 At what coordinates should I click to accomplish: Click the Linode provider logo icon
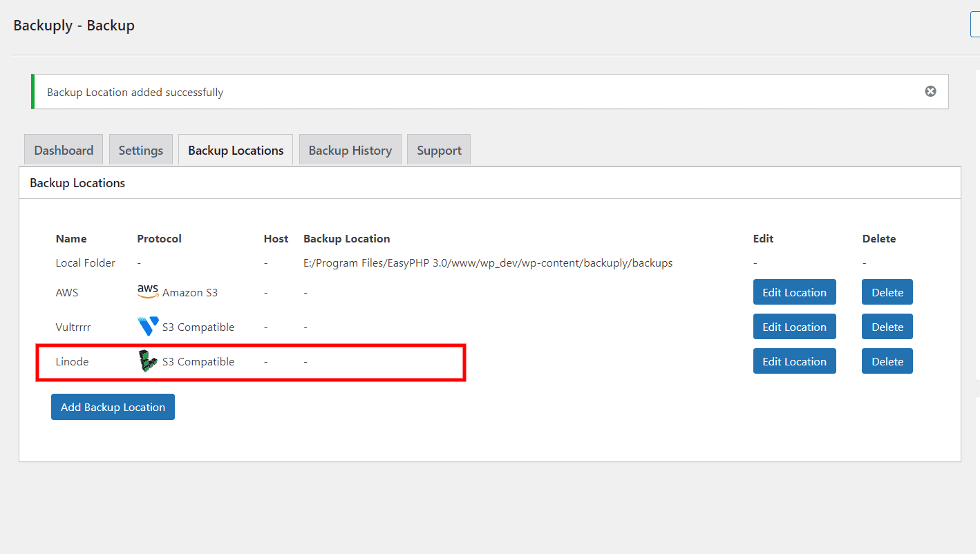point(147,361)
